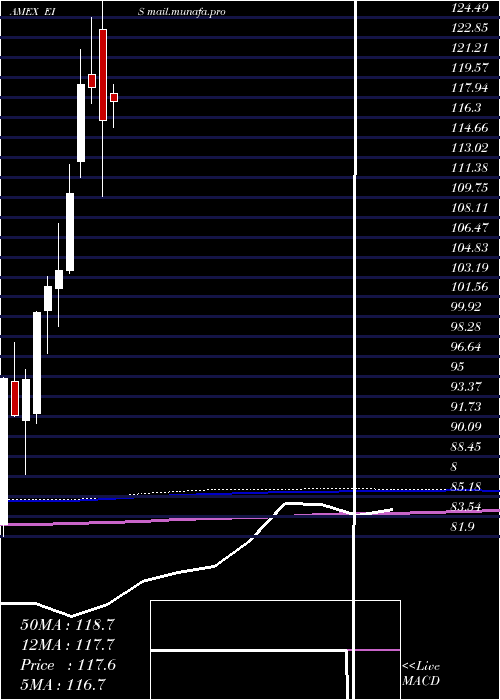Click the 83.54 price axis label

467,506
